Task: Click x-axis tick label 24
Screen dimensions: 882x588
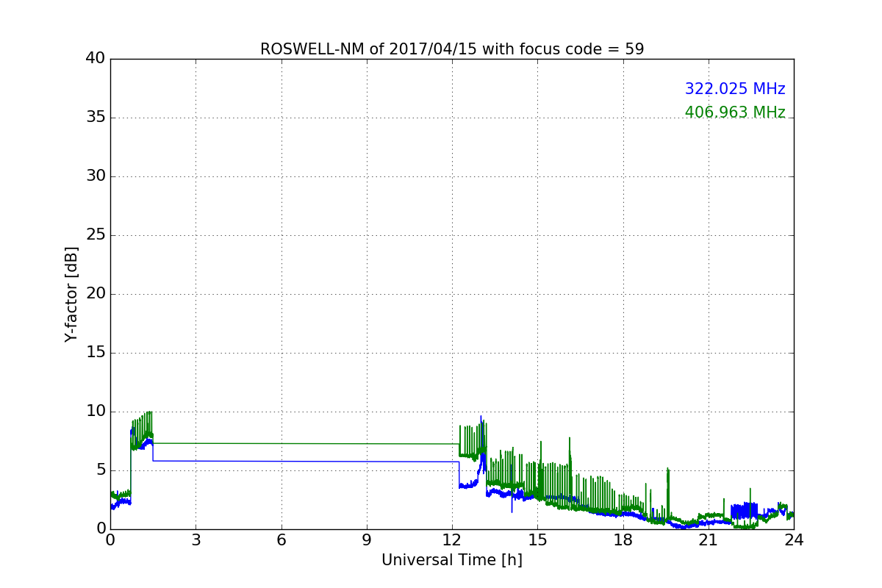Action: coord(794,539)
